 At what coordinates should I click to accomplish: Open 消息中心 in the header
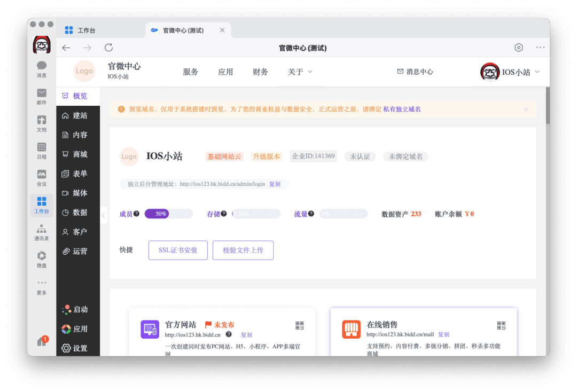click(415, 72)
